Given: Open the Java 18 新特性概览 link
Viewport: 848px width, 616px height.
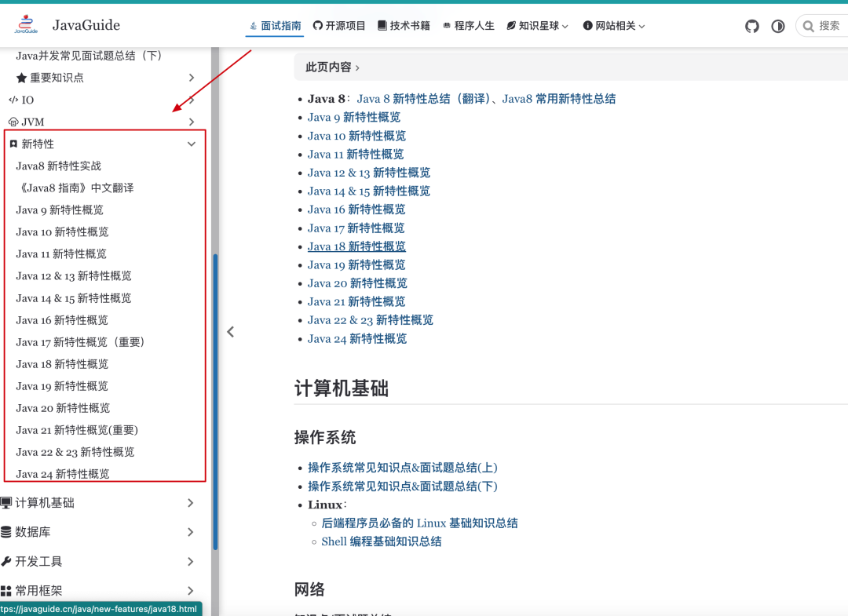Looking at the screenshot, I should pos(357,246).
